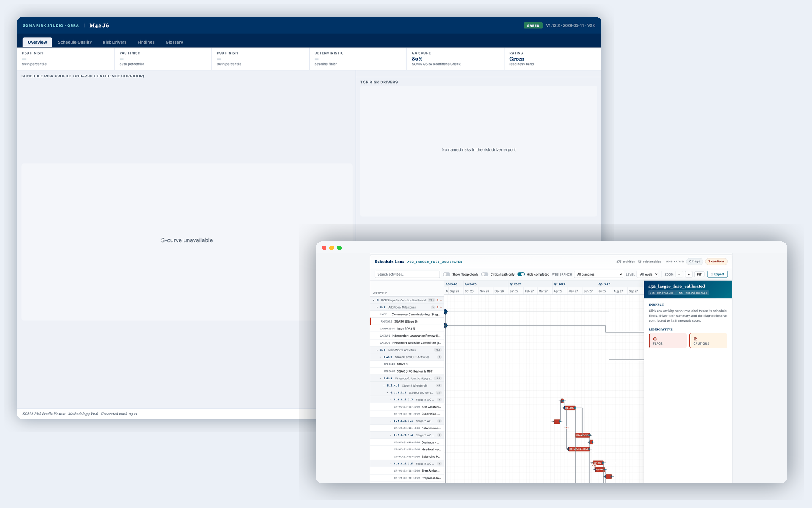This screenshot has width=812, height=508.
Task: Click the Issue RPA milestone diamond
Action: (x=446, y=326)
